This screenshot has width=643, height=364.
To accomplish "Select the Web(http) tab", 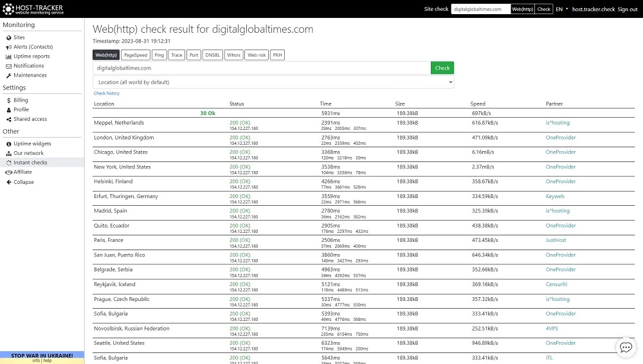I will [x=106, y=55].
